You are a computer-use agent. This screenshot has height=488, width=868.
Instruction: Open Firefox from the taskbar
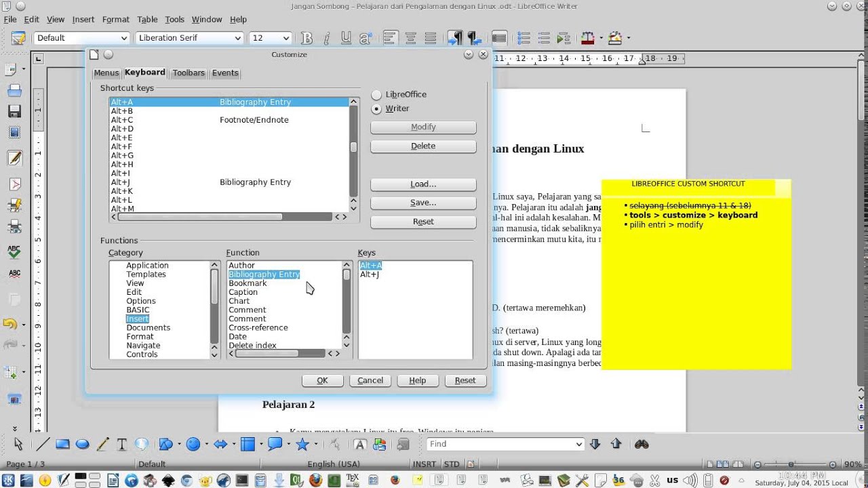click(315, 480)
